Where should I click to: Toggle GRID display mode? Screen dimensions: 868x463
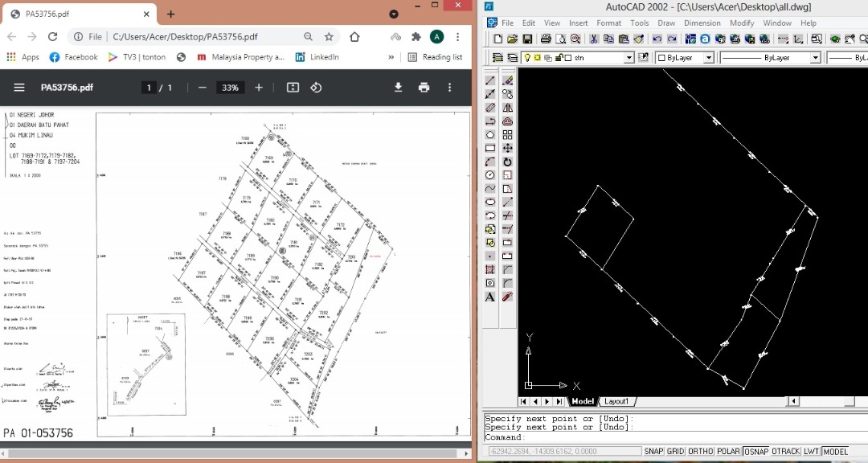[675, 452]
